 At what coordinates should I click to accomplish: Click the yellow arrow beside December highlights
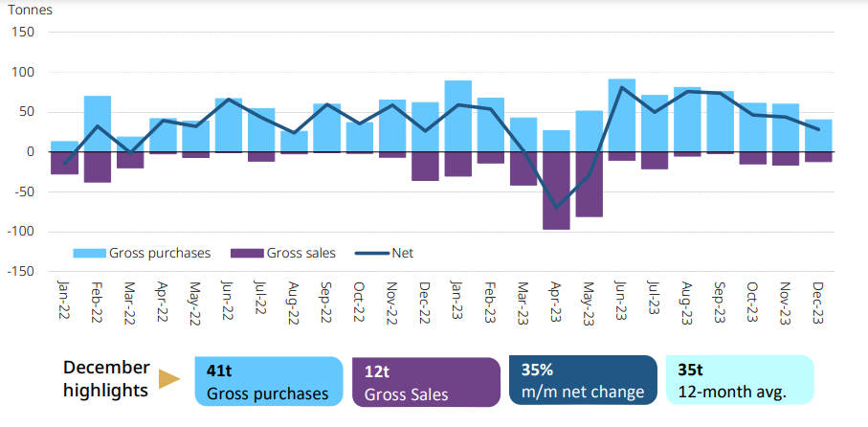click(170, 380)
